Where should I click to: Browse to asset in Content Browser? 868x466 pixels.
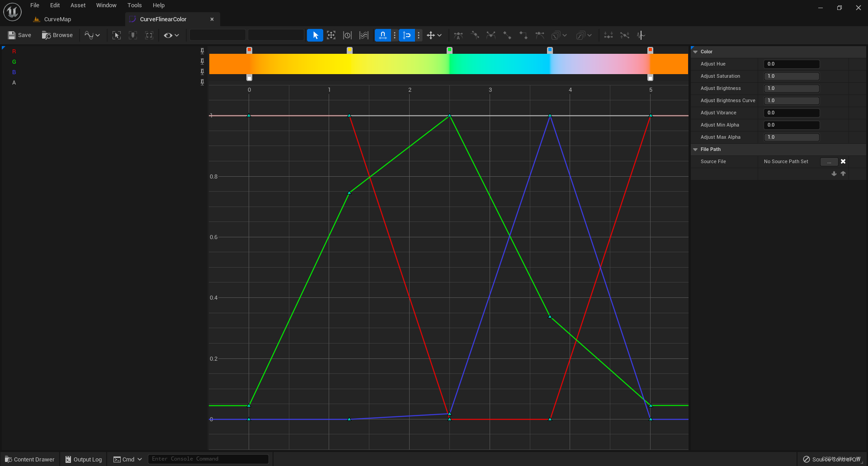click(x=57, y=35)
